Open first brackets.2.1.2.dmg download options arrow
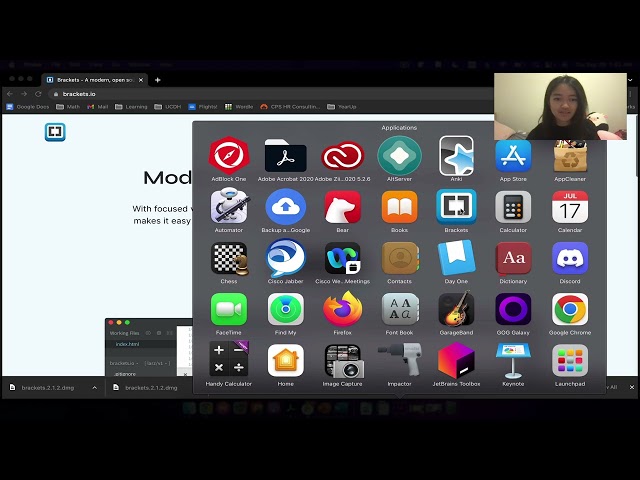The width and height of the screenshot is (640, 480). coord(95,387)
